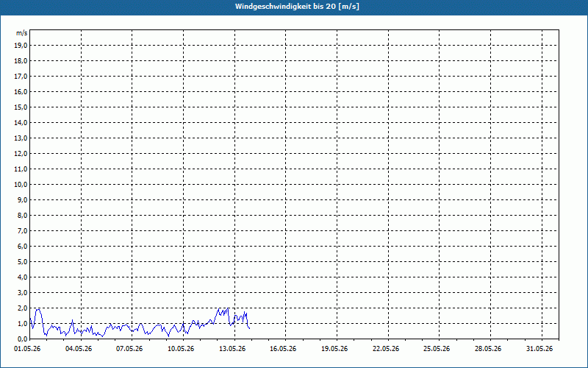Click the 10,0 value on the y-axis

tap(21, 185)
